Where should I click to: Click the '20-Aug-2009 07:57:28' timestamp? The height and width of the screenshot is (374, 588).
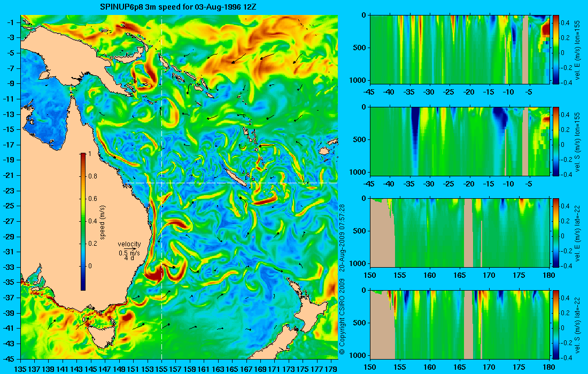(342, 238)
